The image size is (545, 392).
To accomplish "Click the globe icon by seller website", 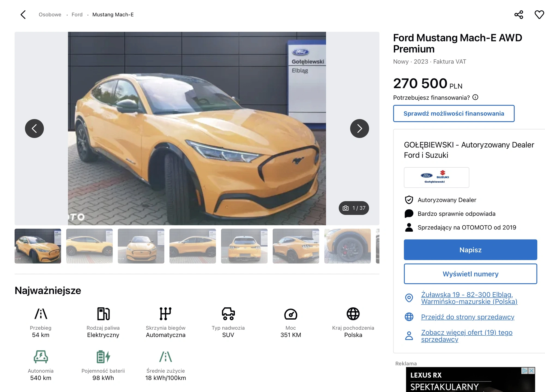I will (409, 317).
